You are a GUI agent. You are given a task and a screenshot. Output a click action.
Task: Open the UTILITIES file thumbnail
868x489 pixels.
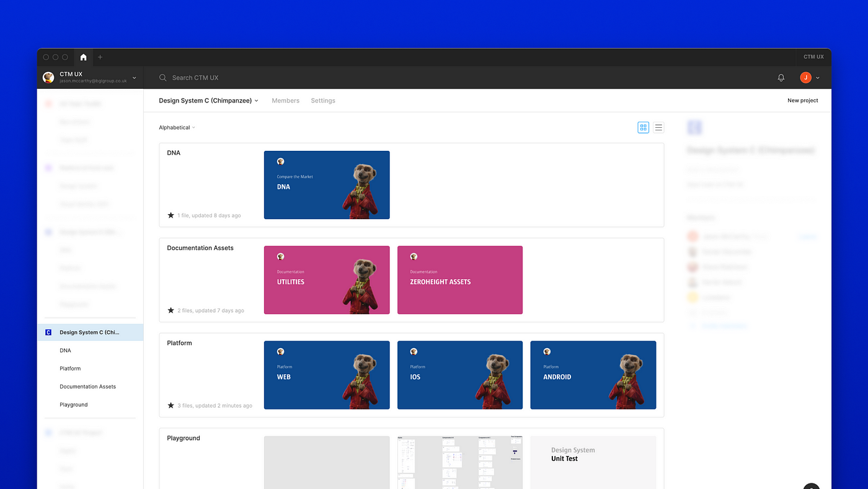click(327, 280)
